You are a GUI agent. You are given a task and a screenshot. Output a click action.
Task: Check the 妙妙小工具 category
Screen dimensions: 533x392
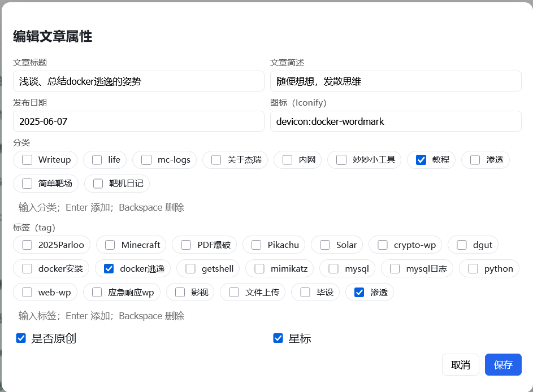341,160
